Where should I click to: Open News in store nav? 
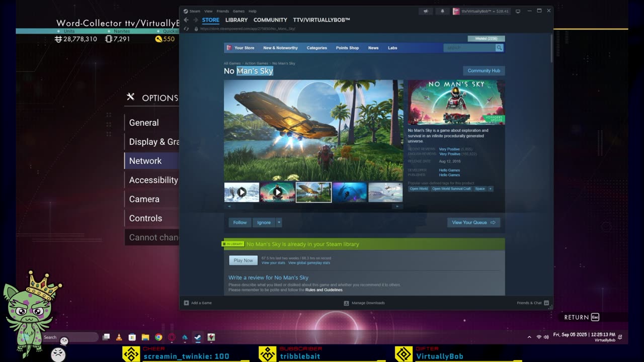click(373, 48)
